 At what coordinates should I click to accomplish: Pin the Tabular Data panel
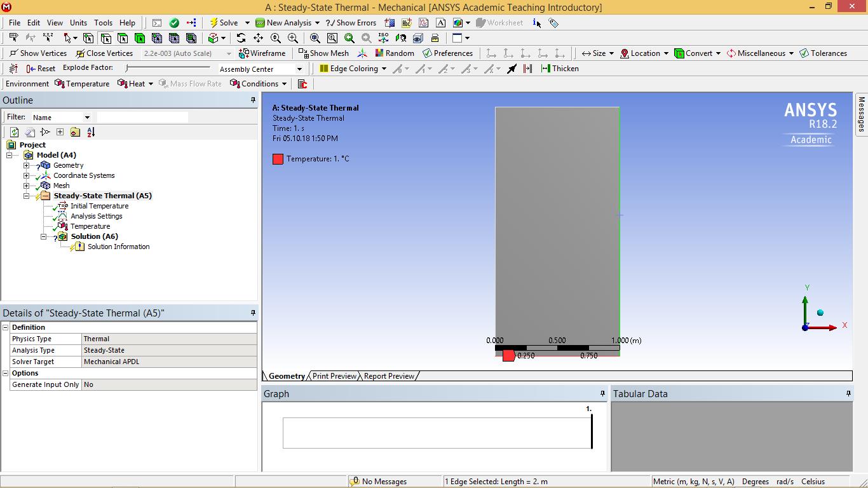point(848,394)
